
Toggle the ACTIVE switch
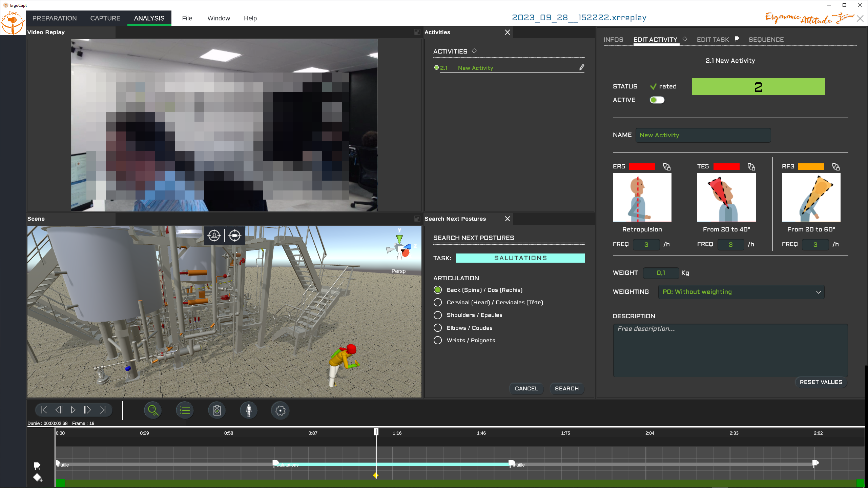tap(657, 100)
